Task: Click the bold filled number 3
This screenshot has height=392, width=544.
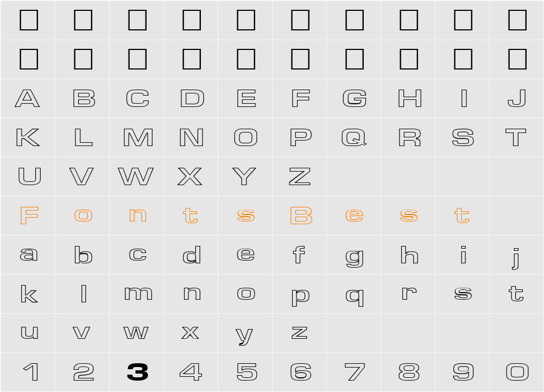Action: coord(137,372)
